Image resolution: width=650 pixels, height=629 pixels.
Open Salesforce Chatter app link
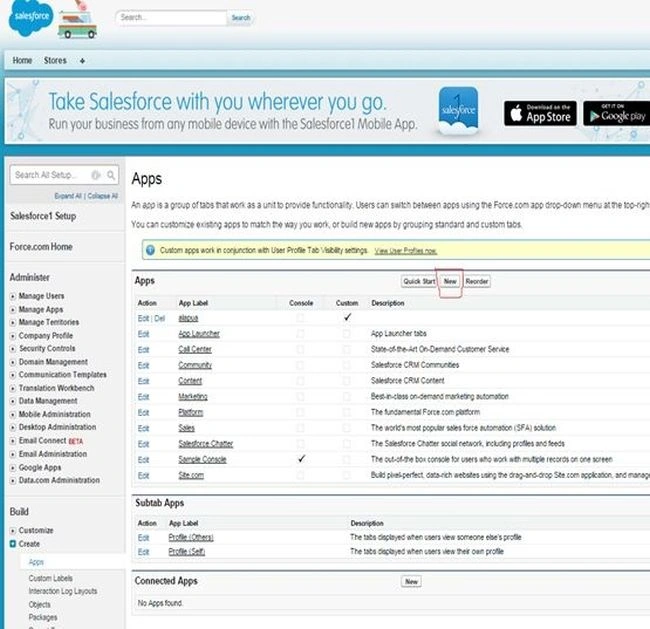tap(206, 444)
